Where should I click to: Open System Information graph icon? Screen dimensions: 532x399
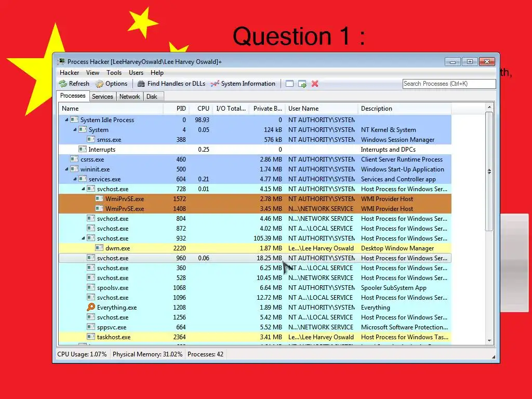[x=215, y=84]
